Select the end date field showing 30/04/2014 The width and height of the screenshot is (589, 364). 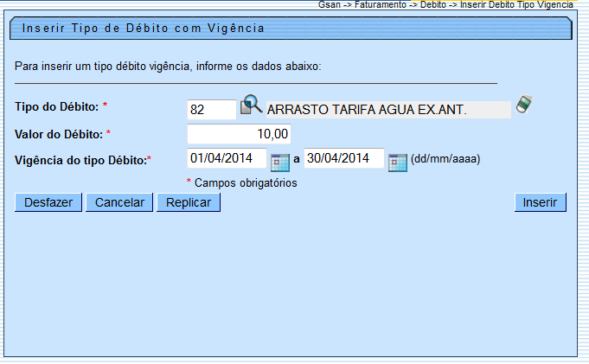[x=343, y=159]
